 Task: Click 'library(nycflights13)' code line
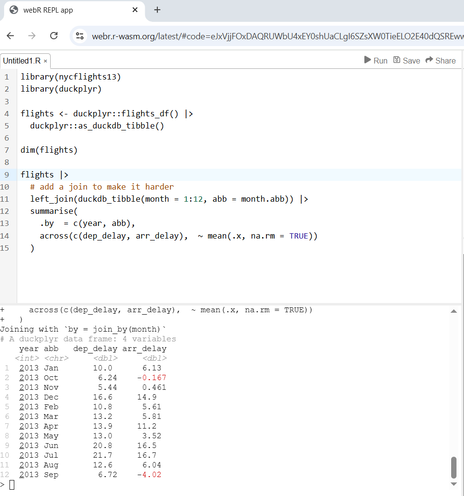click(x=71, y=77)
